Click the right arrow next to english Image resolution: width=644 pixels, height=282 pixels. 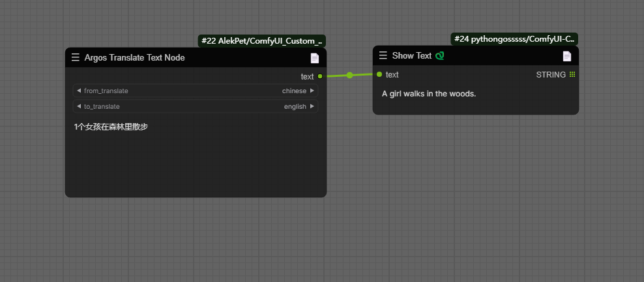tap(312, 106)
